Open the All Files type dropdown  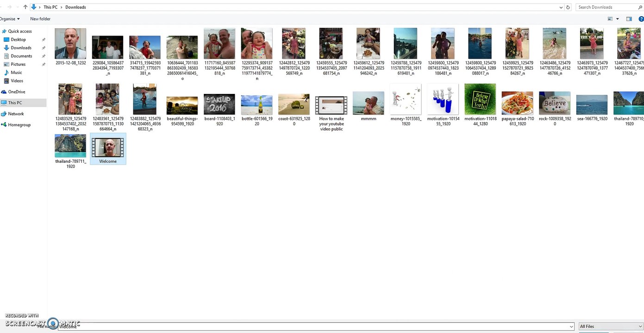[611, 327]
